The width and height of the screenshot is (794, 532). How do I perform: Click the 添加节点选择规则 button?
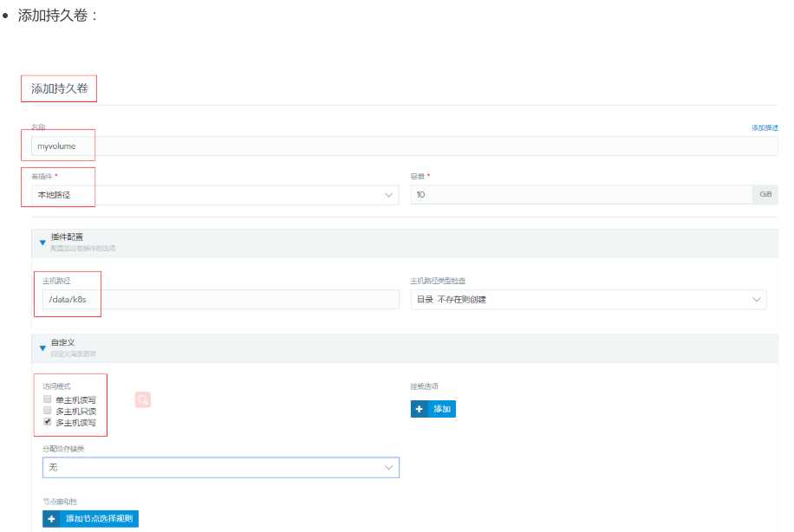click(x=91, y=518)
